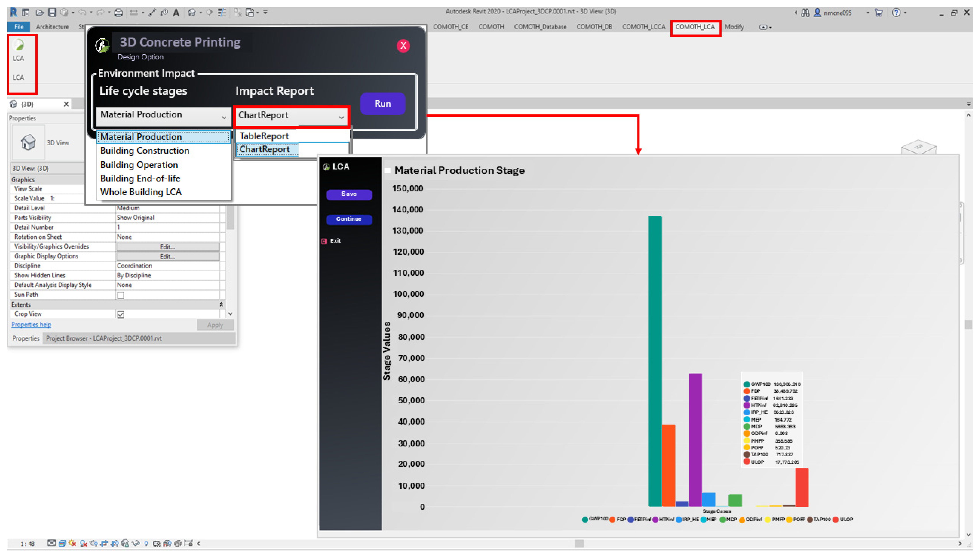The width and height of the screenshot is (980, 559).
Task: Click the Properties help link
Action: click(31, 324)
